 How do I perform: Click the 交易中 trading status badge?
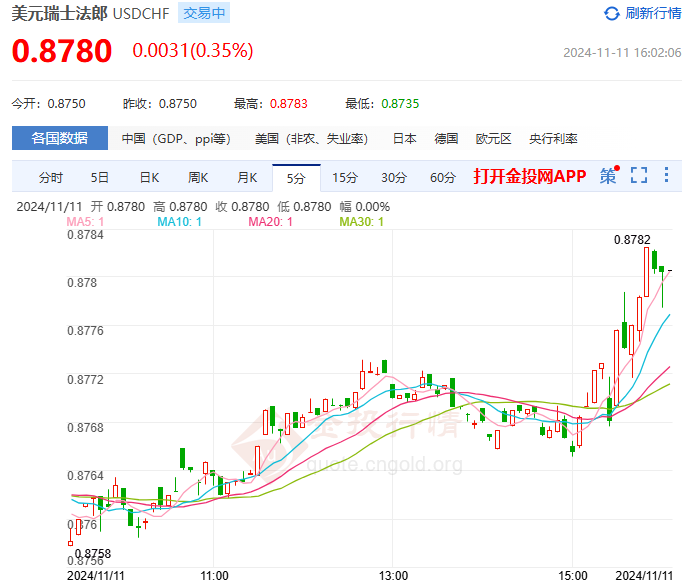pyautogui.click(x=204, y=13)
